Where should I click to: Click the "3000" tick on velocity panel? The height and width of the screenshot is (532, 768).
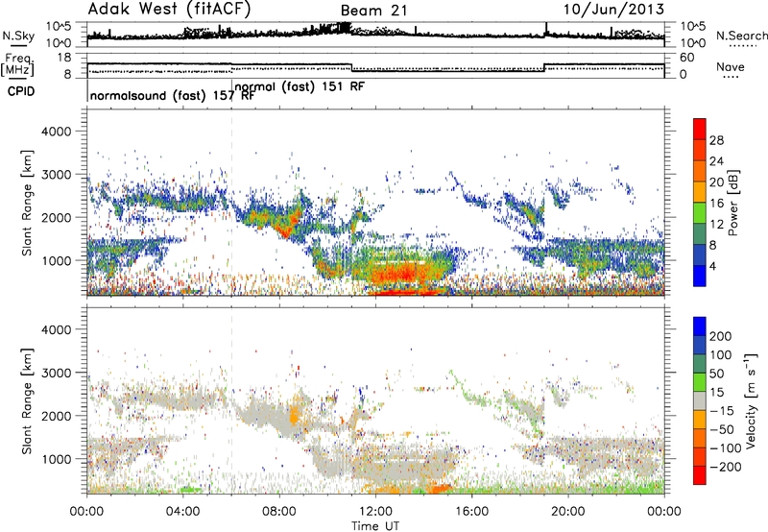click(x=56, y=373)
